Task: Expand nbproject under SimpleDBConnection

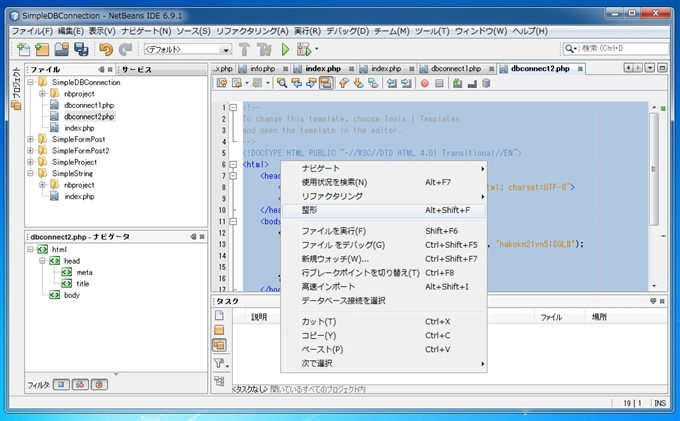Action: (42, 94)
